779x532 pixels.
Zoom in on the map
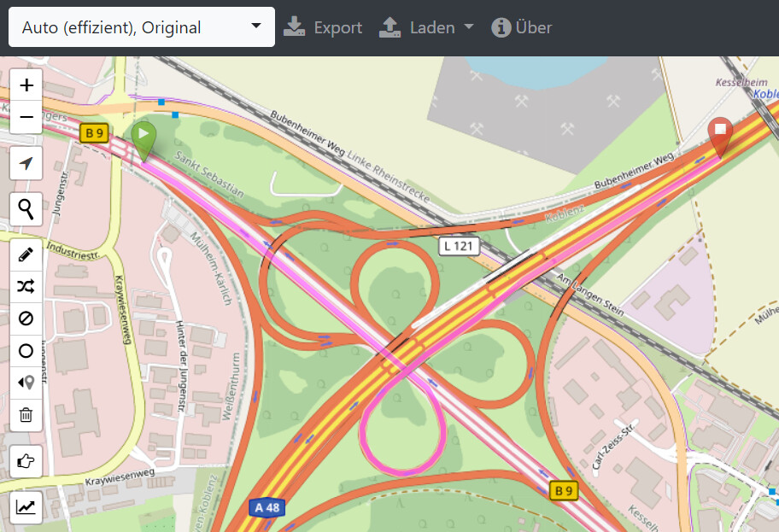pyautogui.click(x=26, y=85)
